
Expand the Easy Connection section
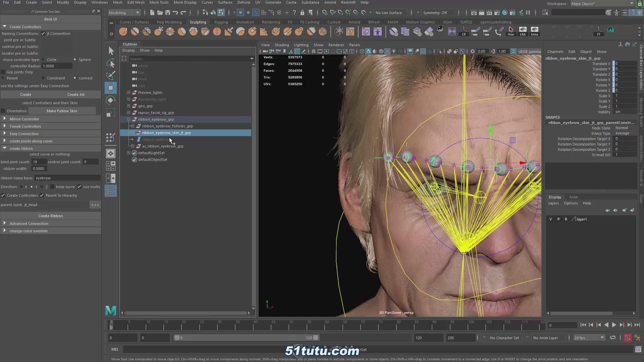point(5,133)
